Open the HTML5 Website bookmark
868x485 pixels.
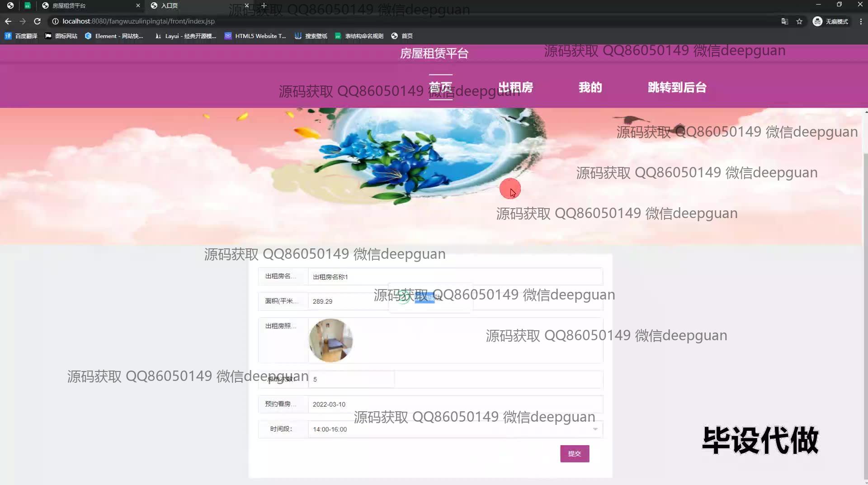click(255, 36)
